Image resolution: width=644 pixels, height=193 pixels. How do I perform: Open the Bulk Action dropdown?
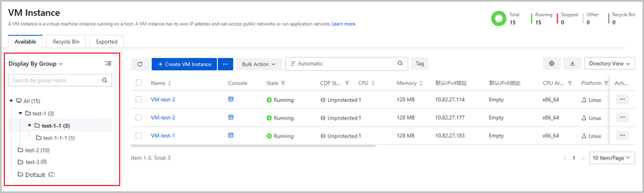pos(259,64)
